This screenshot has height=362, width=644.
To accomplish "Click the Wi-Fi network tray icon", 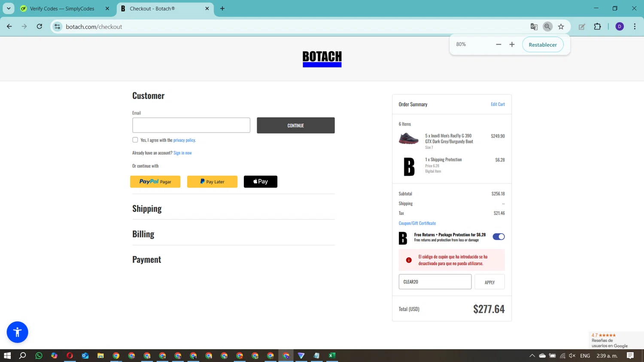I will coord(562,356).
